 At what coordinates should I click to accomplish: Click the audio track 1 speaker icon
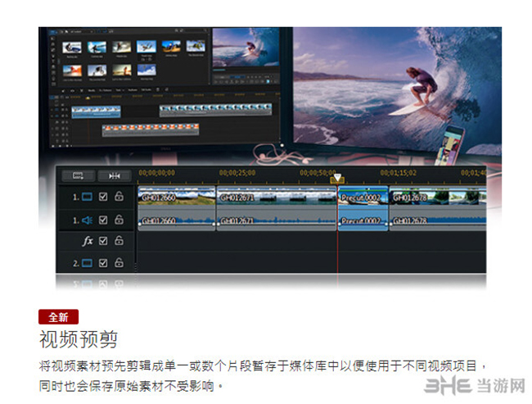88,220
